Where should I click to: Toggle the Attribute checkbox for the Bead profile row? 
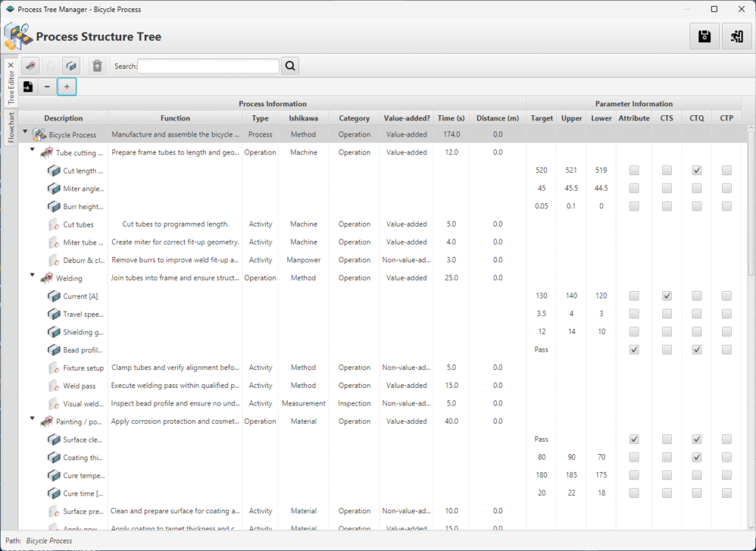633,349
